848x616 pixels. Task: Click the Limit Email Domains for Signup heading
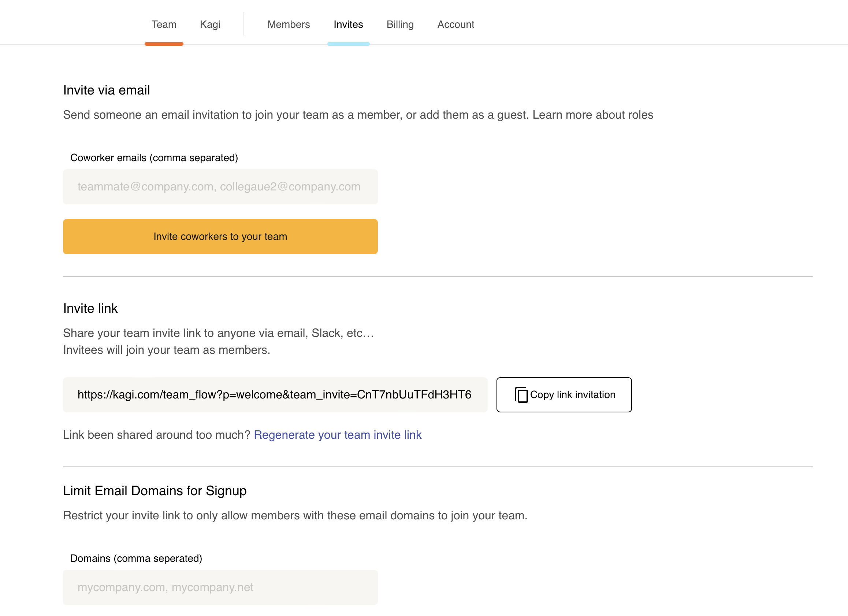[155, 491]
